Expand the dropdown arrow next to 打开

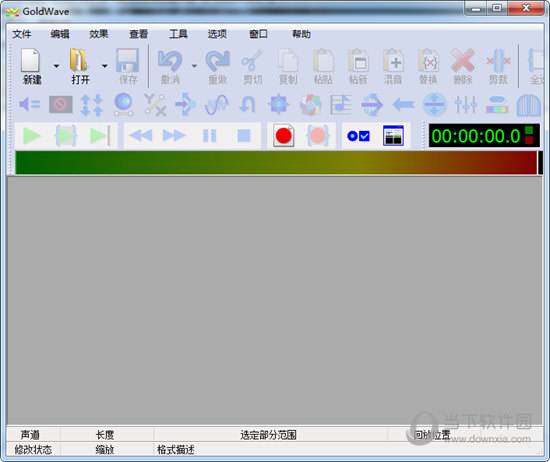(x=105, y=66)
